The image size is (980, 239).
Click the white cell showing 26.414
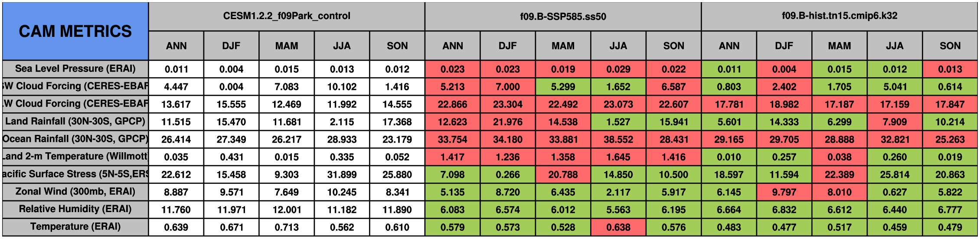pos(176,139)
